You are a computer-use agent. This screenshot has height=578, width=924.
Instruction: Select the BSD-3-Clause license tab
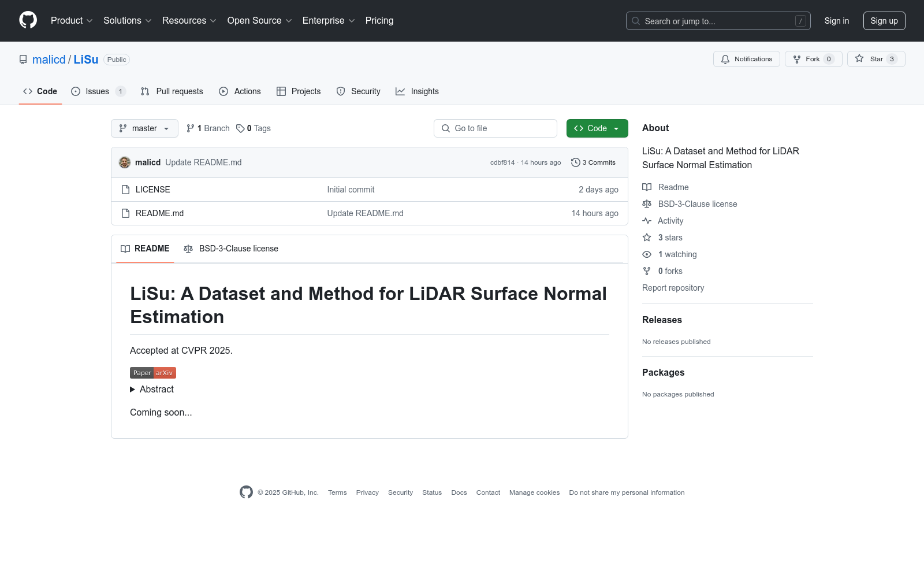tap(231, 249)
